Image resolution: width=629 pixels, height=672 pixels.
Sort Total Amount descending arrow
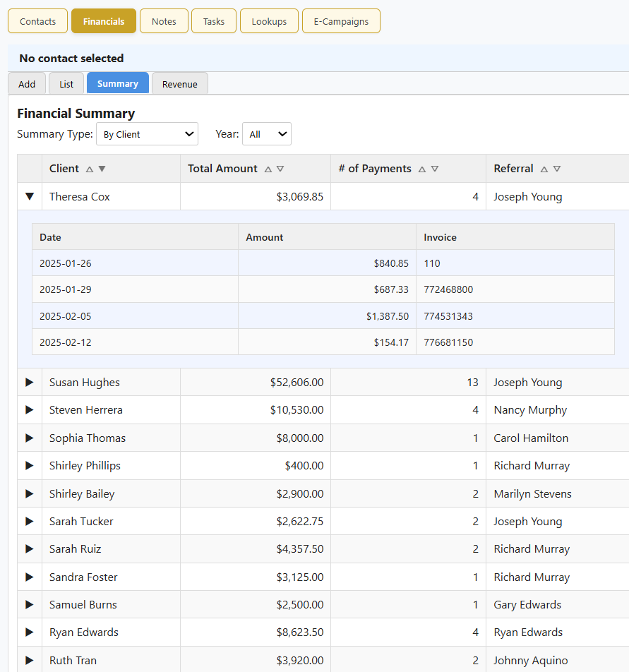[x=280, y=169]
